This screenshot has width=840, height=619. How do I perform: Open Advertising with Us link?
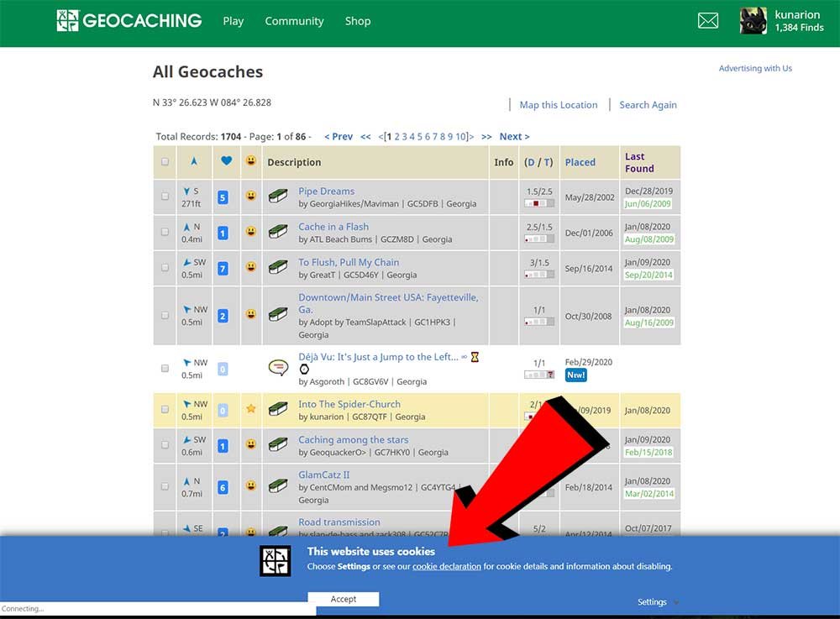755,68
